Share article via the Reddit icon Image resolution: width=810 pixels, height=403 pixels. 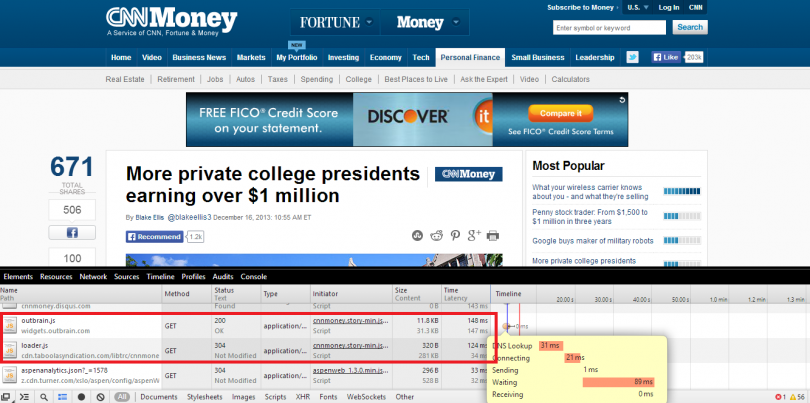[437, 236]
